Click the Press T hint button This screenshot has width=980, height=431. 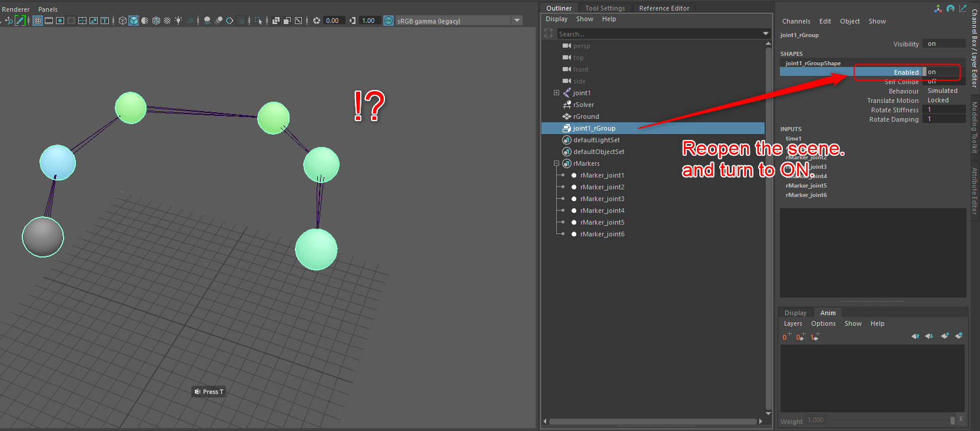coord(209,392)
